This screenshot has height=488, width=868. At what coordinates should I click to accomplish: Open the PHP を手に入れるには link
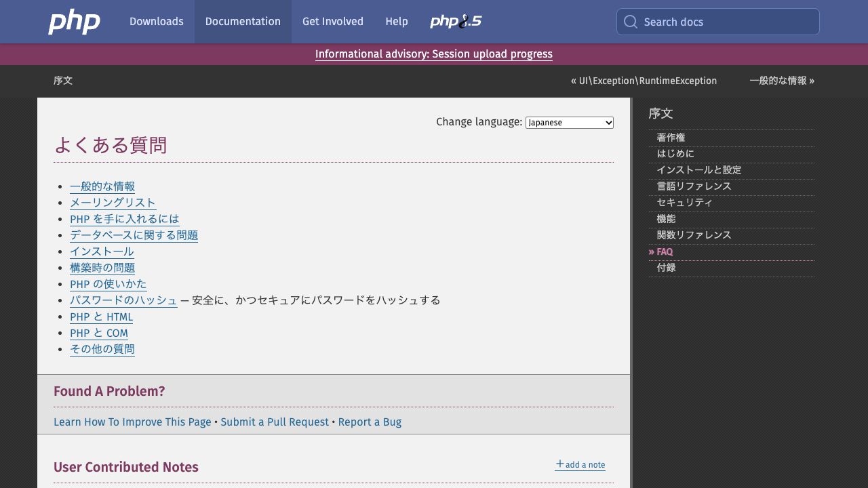pos(125,219)
